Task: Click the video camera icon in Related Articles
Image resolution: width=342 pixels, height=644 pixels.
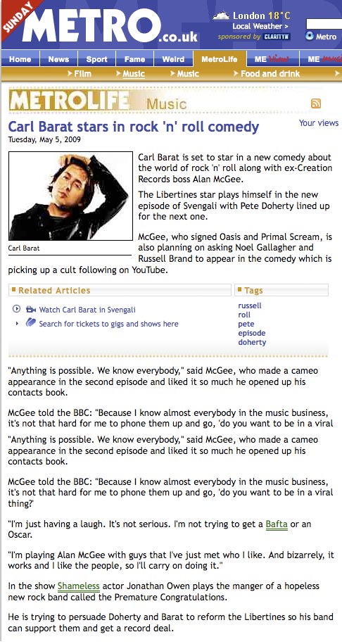Action: [31, 309]
